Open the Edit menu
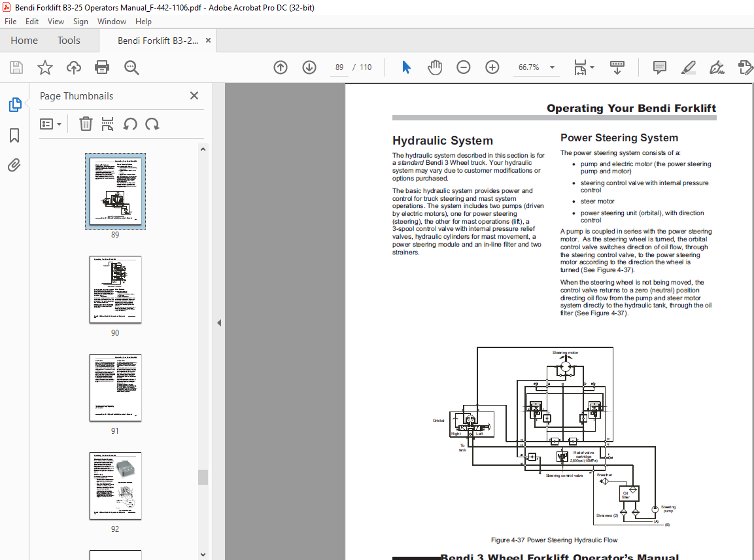754x560 pixels. (x=32, y=22)
